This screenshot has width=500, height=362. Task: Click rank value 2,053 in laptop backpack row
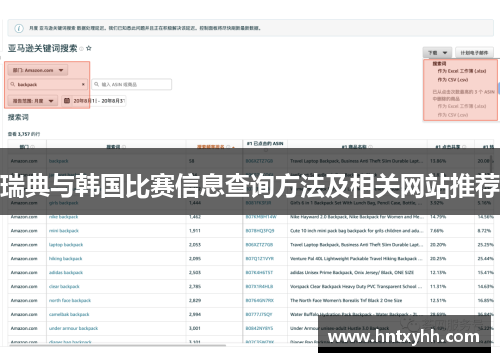[x=195, y=245]
